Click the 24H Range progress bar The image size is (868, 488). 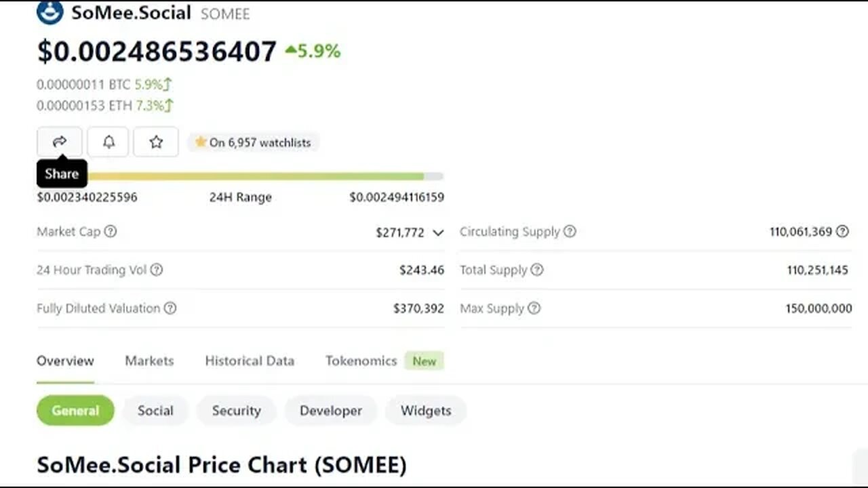point(240,176)
